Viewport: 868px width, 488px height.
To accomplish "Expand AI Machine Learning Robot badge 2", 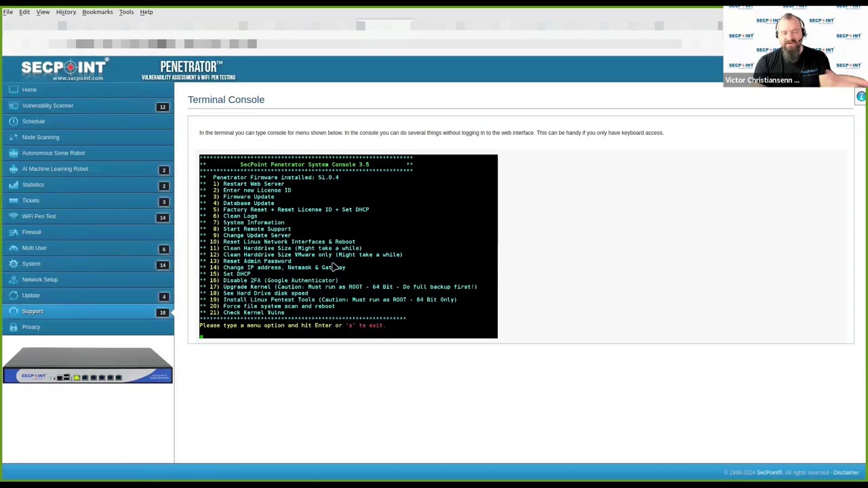I will click(162, 169).
